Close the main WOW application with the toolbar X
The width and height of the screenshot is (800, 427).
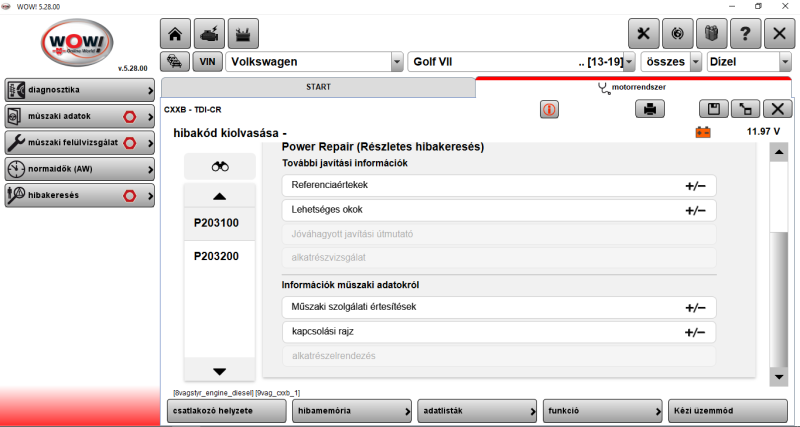780,34
